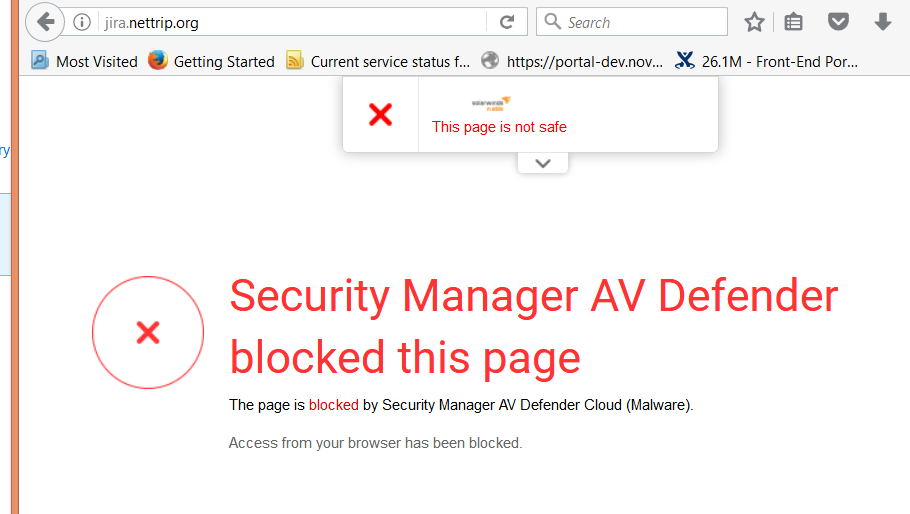Image resolution: width=910 pixels, height=514 pixels.
Task: Click 'Access from your browser has been blocked.'
Action: [x=375, y=443]
